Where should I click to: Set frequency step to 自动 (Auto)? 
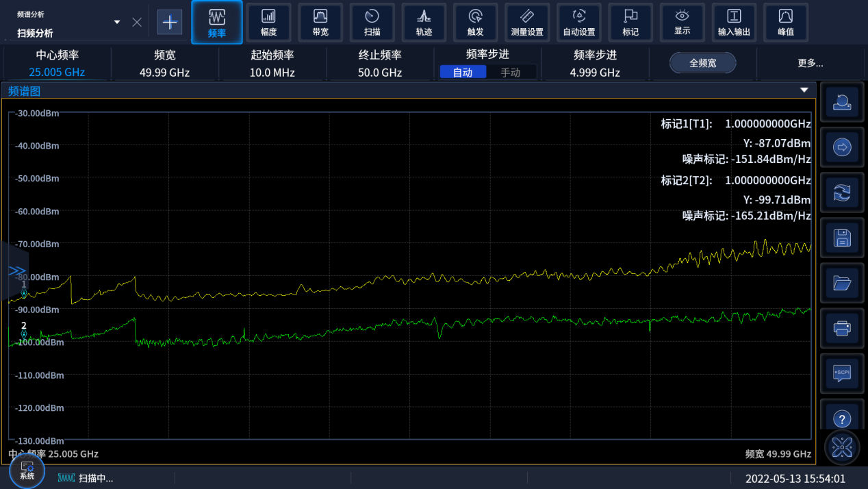tap(463, 73)
